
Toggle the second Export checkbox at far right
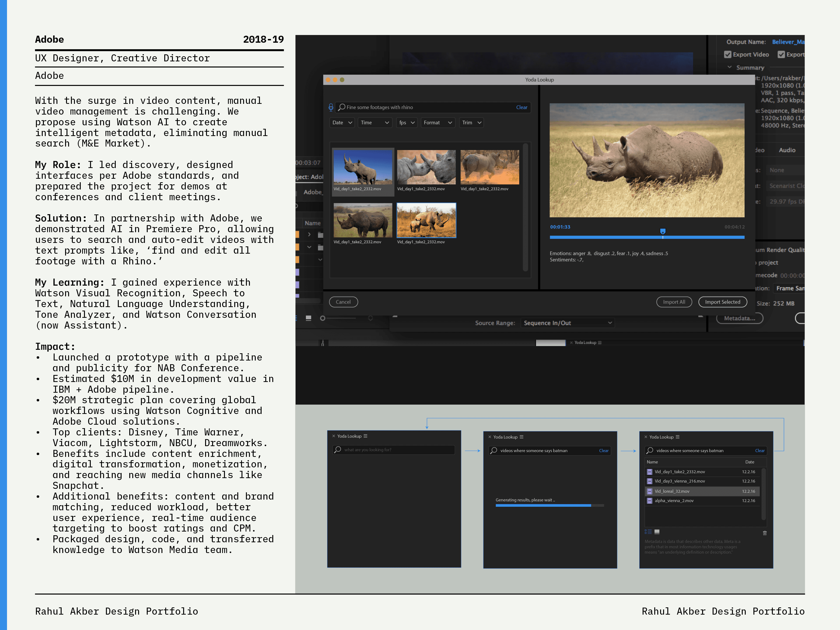[x=781, y=55]
